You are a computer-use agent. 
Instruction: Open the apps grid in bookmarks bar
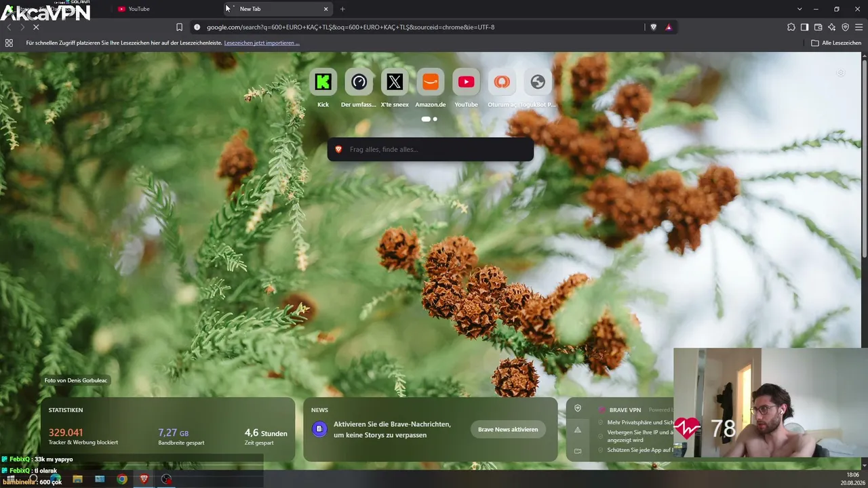pos(9,43)
